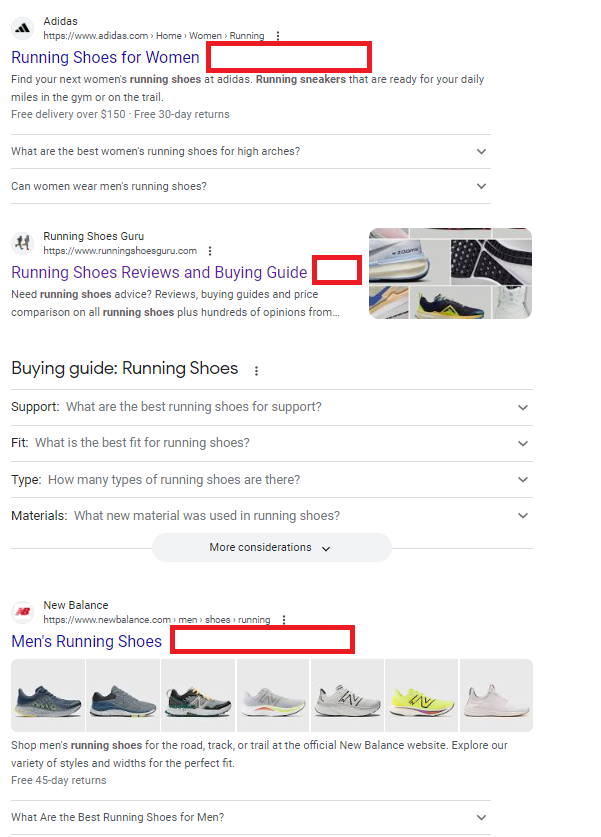Click the New Balance logo favicon
601x837 pixels.
(x=22, y=612)
